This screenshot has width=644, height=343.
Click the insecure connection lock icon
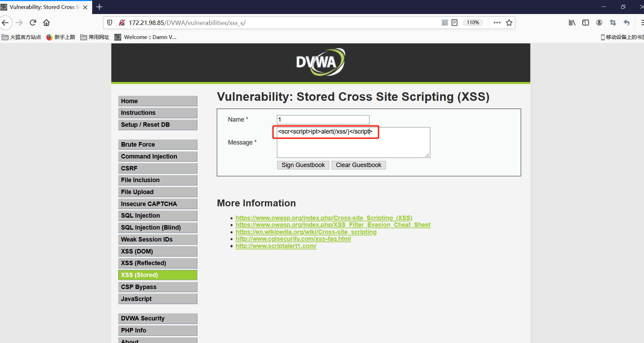click(122, 23)
